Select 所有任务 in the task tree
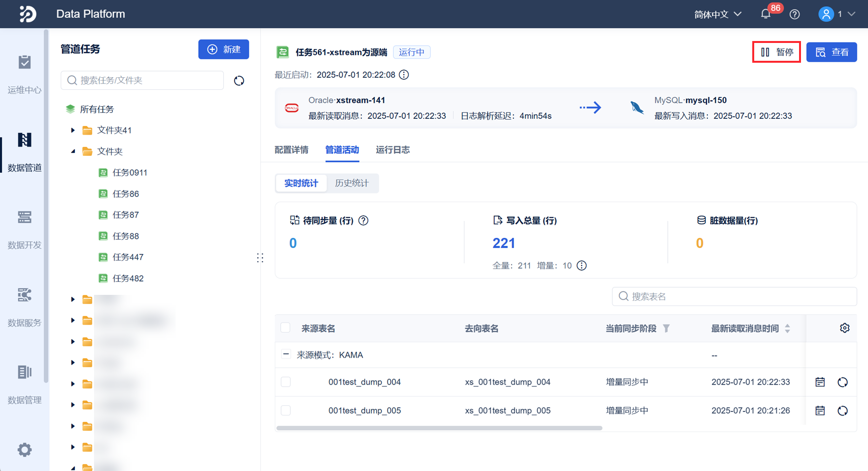 [x=97, y=110]
